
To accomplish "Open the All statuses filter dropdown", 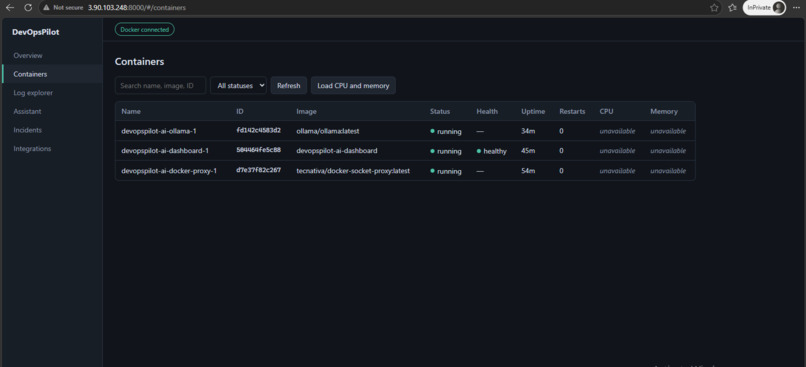I will (239, 85).
